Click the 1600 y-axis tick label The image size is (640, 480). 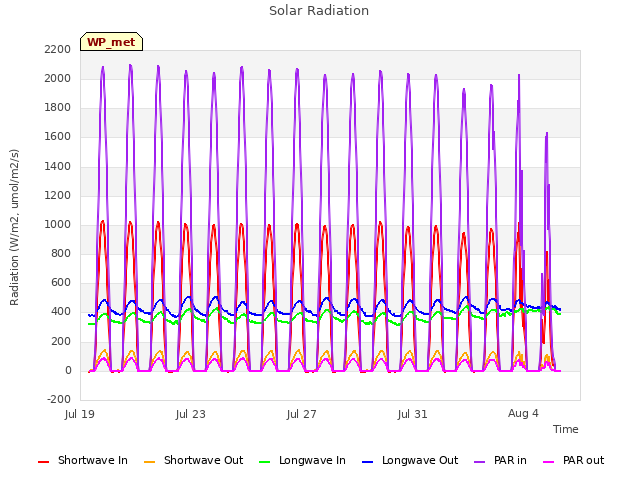pos(58,136)
